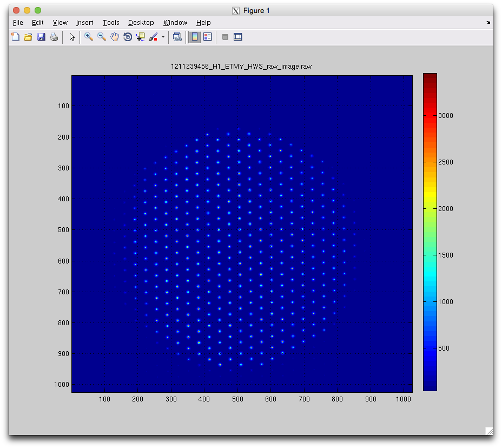Screen dimensions: 502x448
Task: Click the Show Plot Tools button
Action: (237, 37)
